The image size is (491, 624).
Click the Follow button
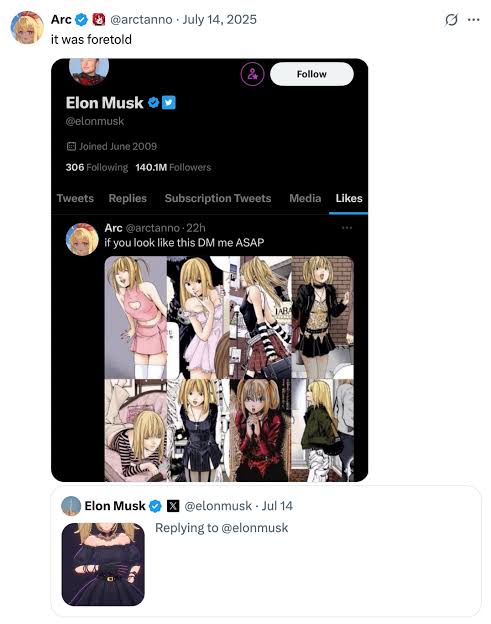pos(312,74)
